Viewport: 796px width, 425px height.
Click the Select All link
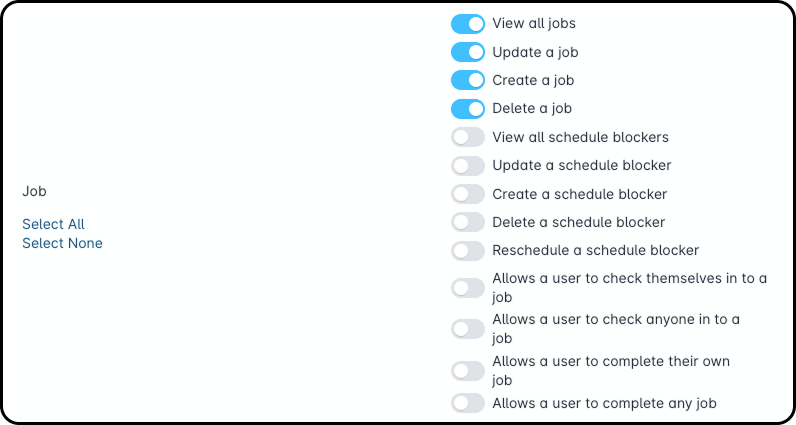[x=53, y=224]
